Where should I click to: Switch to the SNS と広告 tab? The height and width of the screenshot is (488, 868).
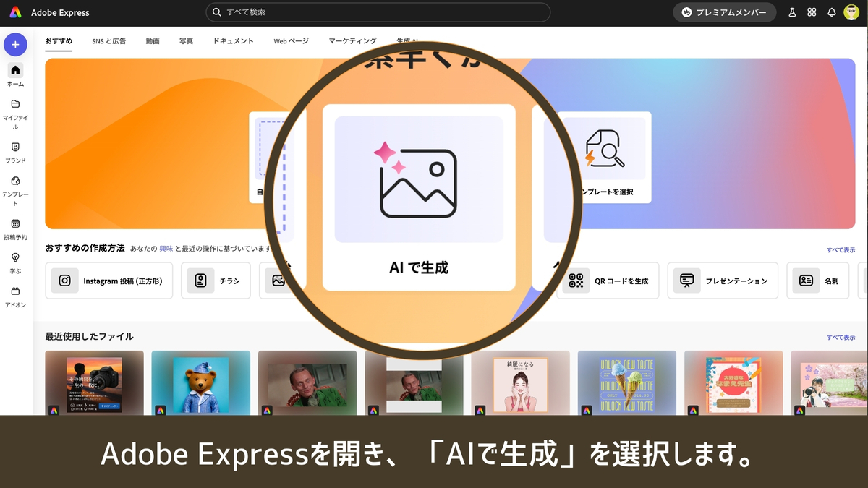[109, 41]
